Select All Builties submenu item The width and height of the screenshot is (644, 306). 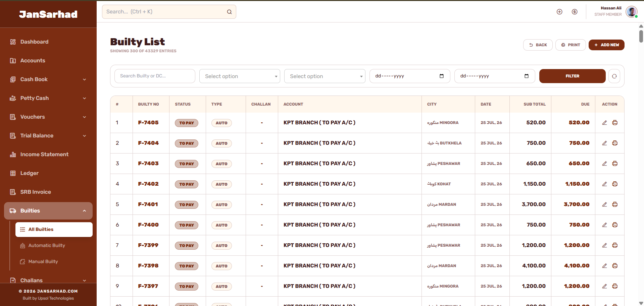pos(54,230)
